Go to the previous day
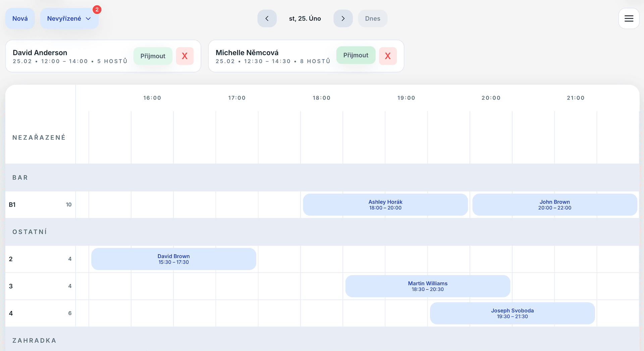Image resolution: width=644 pixels, height=351 pixels. pos(267,18)
